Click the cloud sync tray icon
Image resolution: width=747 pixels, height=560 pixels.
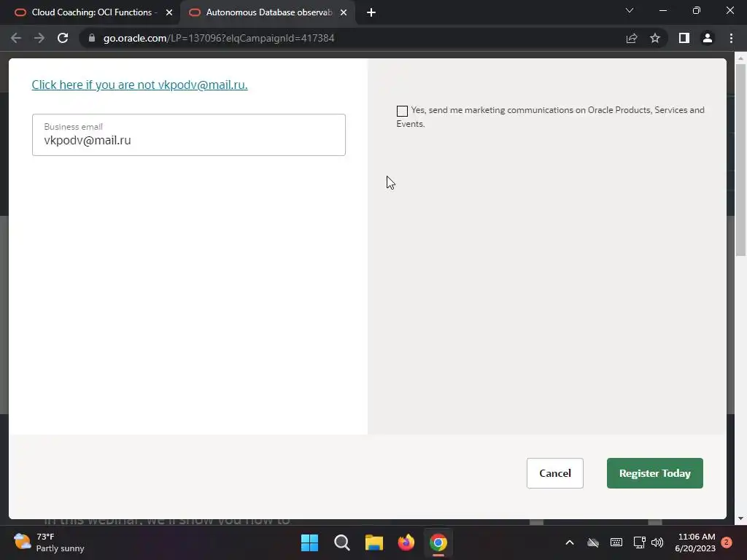coord(592,542)
